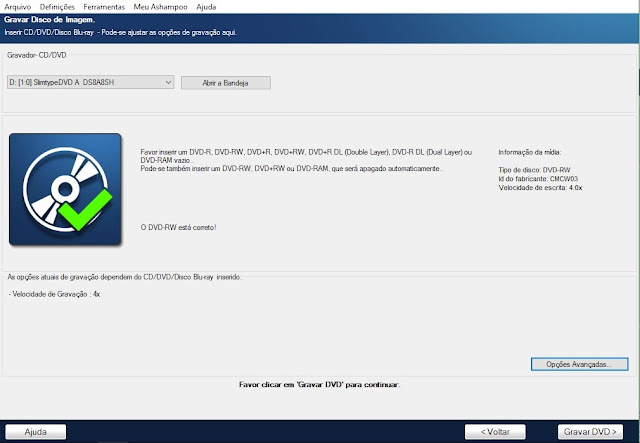Image resolution: width=640 pixels, height=443 pixels.
Task: Click 'Favor clicar em Gravar DVD' instruction text
Action: pyautogui.click(x=320, y=385)
